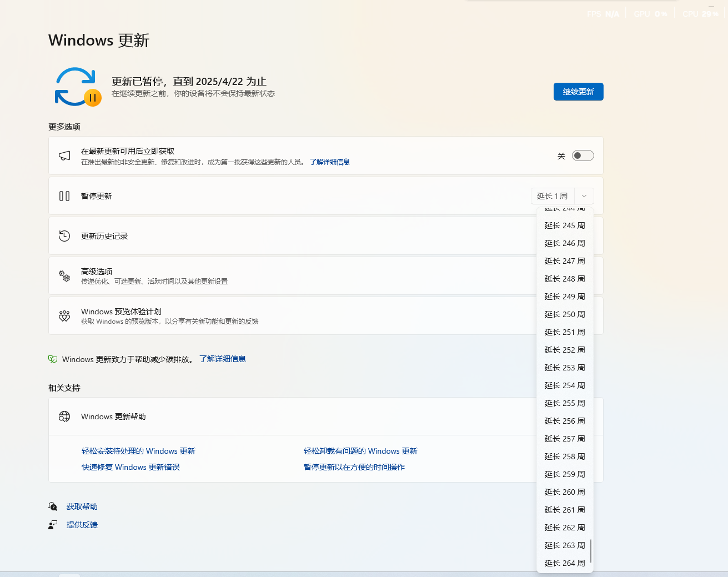Pick 延长 249 周 in dropdown
Viewport: 728px width, 577px height.
[x=565, y=297]
